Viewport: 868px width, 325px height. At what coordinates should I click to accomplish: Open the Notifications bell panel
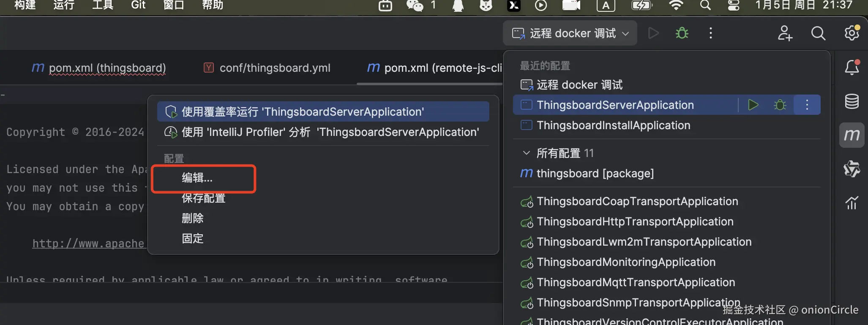pos(852,68)
